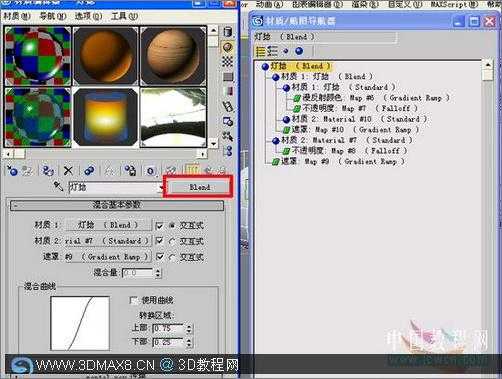Click the Material Effects Channel 0 icon
The height and width of the screenshot is (379, 502).
pos(150,171)
